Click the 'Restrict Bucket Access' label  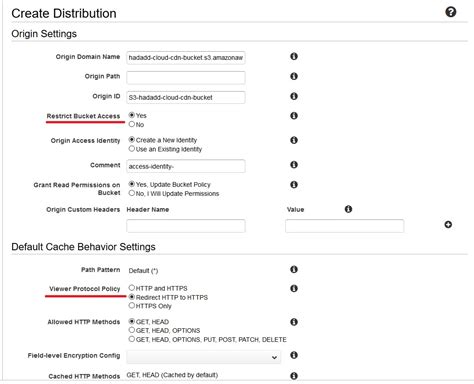(83, 116)
